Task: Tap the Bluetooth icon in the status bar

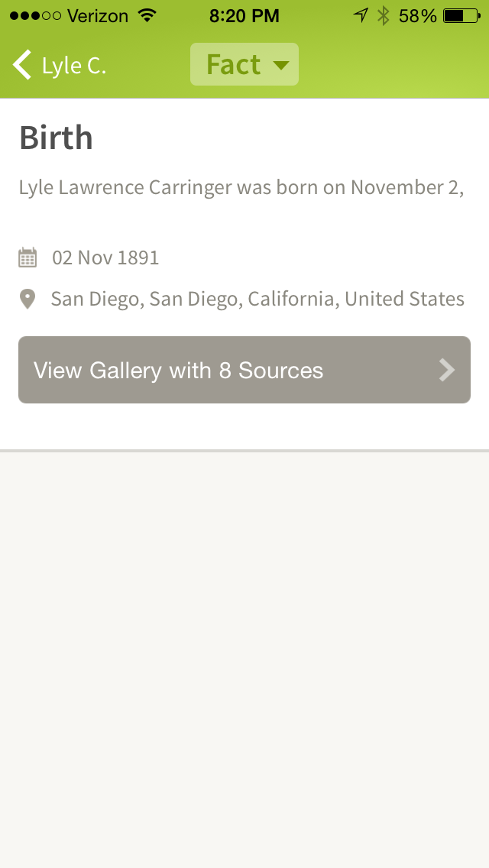Action: coord(383,14)
